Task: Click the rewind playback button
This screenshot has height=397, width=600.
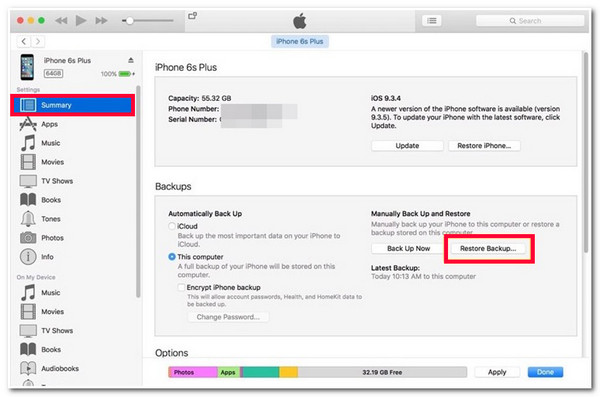Action: pyautogui.click(x=61, y=20)
